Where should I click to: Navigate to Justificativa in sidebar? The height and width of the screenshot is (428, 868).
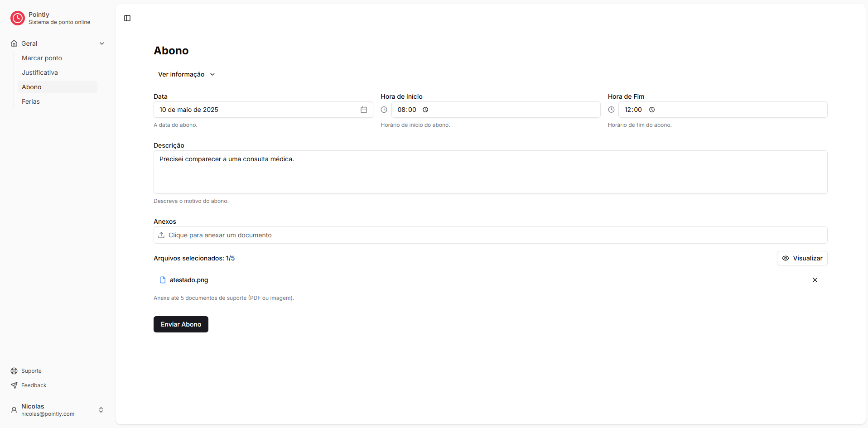click(x=40, y=72)
